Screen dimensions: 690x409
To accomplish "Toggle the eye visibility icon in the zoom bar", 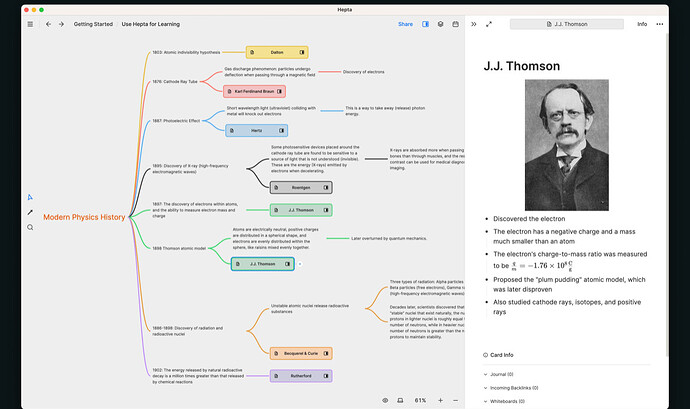I will click(385, 401).
